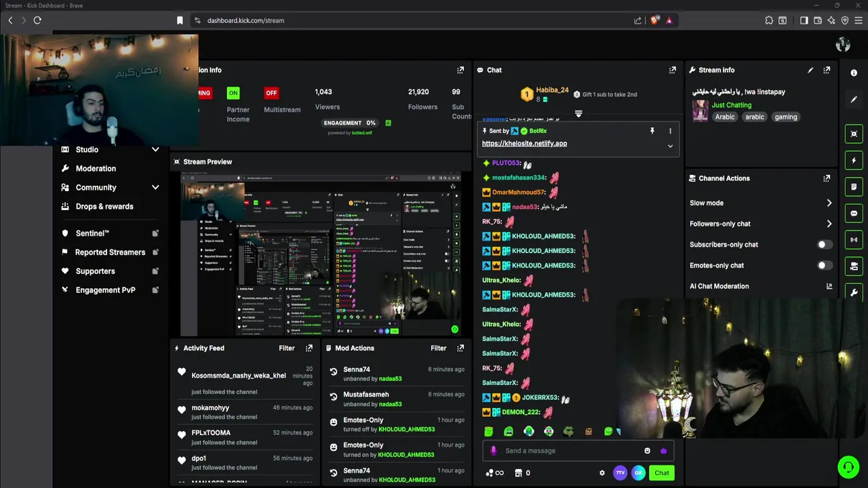868x488 pixels.
Task: Pop out the Activity Feed panel
Action: pyautogui.click(x=309, y=348)
